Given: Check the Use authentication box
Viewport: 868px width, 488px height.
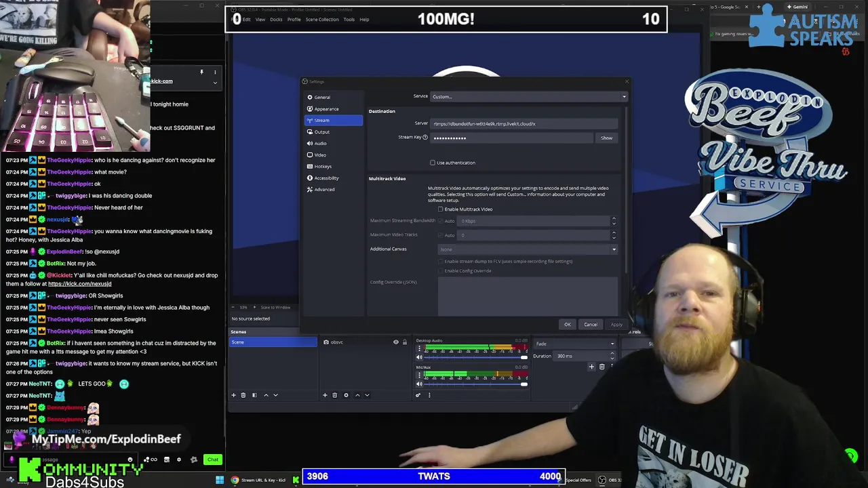Looking at the screenshot, I should (x=433, y=163).
